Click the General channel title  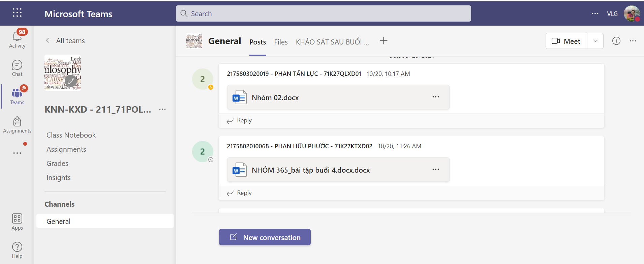(x=225, y=41)
